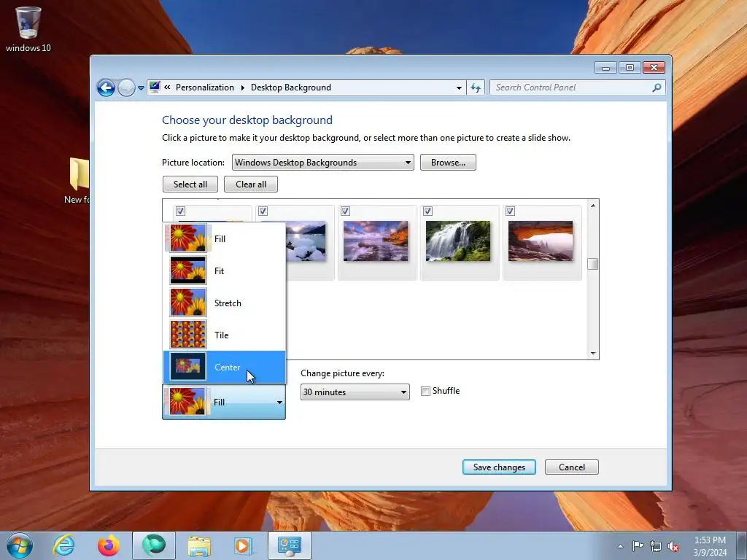Choose the Center position option
The width and height of the screenshot is (747, 560).
point(225,367)
